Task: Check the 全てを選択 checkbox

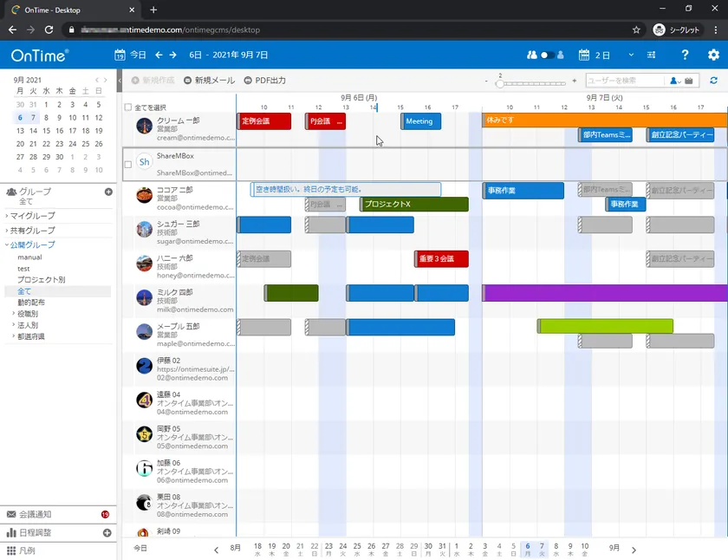Action: pyautogui.click(x=128, y=107)
